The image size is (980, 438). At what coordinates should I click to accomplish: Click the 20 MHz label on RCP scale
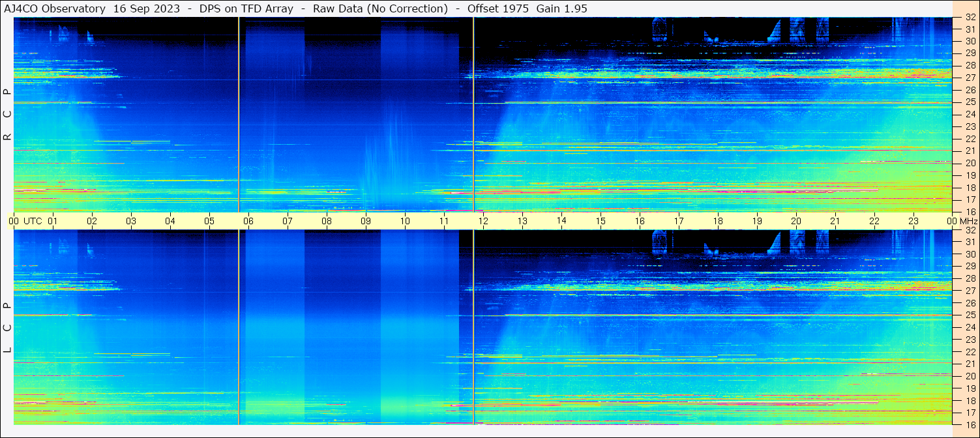970,163
